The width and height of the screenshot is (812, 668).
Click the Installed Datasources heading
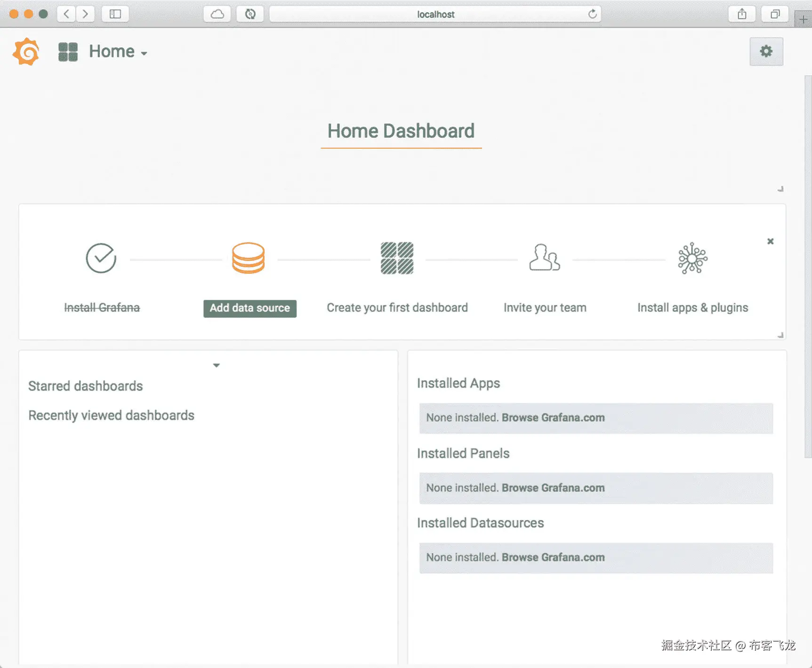[481, 523]
